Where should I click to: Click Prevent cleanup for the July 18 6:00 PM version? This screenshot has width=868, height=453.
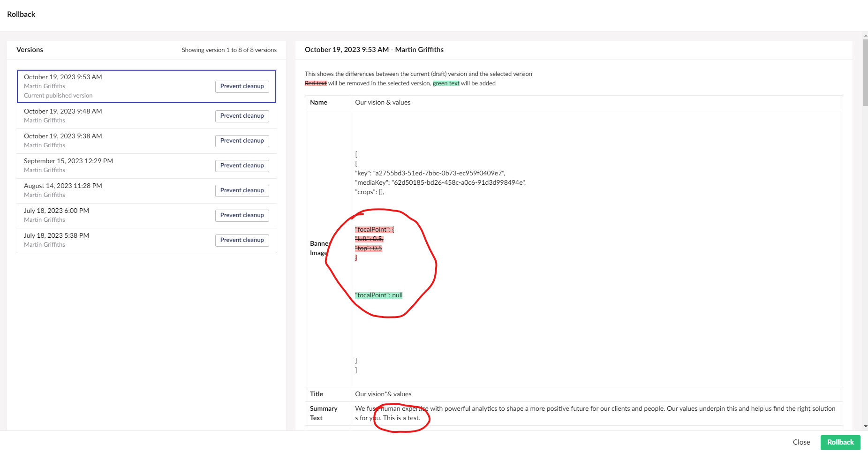(x=242, y=215)
